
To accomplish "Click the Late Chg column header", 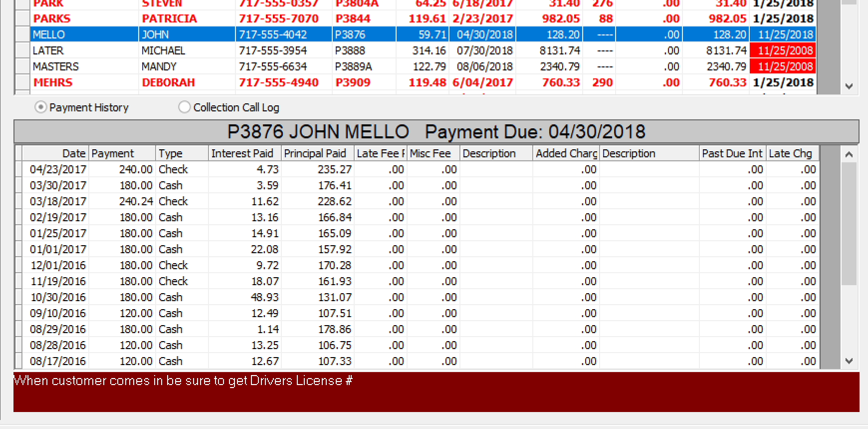I will tap(792, 153).
